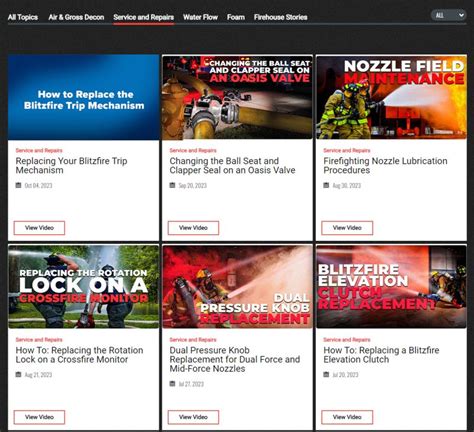
Task: Click Service and Repairs label on Blitzfire Trip card
Action: tap(39, 150)
